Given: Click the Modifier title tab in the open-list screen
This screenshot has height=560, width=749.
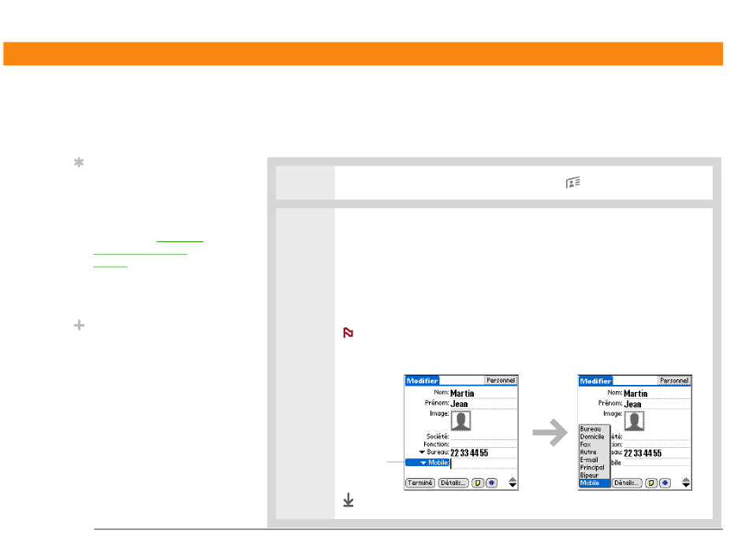Looking at the screenshot, I should [x=596, y=381].
